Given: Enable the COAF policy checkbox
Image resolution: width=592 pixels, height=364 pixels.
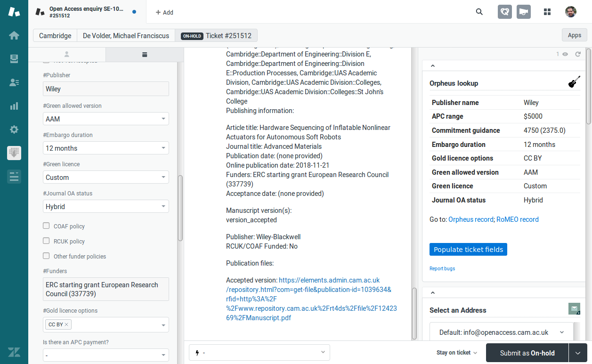Looking at the screenshot, I should pos(46,226).
